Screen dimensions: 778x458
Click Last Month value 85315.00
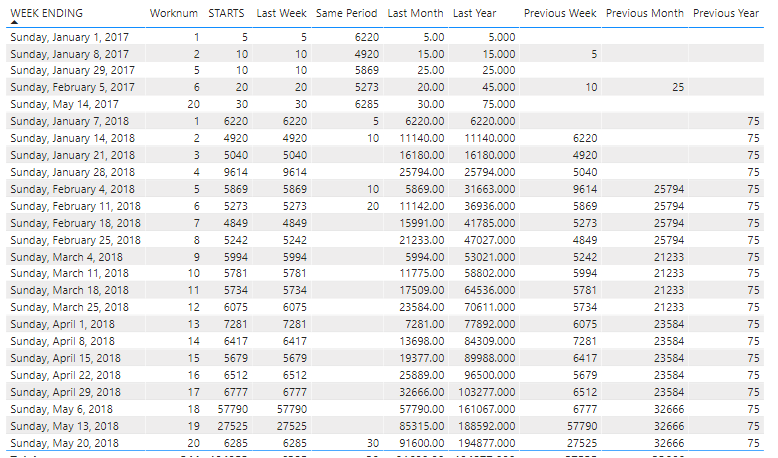coord(422,426)
